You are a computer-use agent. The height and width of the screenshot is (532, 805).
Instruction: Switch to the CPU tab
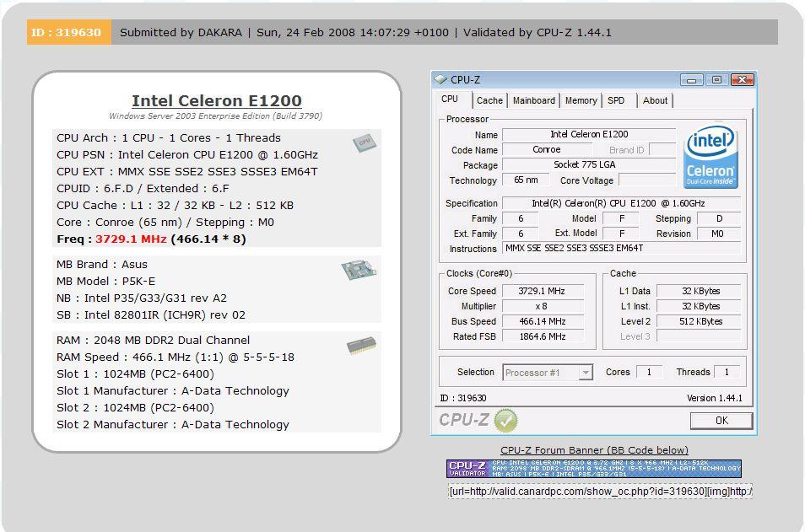click(x=450, y=99)
